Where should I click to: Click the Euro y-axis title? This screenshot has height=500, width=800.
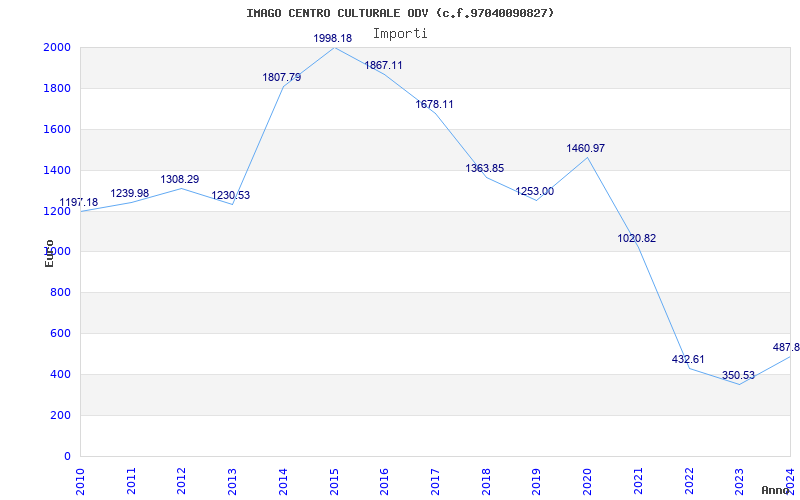pyautogui.click(x=49, y=254)
